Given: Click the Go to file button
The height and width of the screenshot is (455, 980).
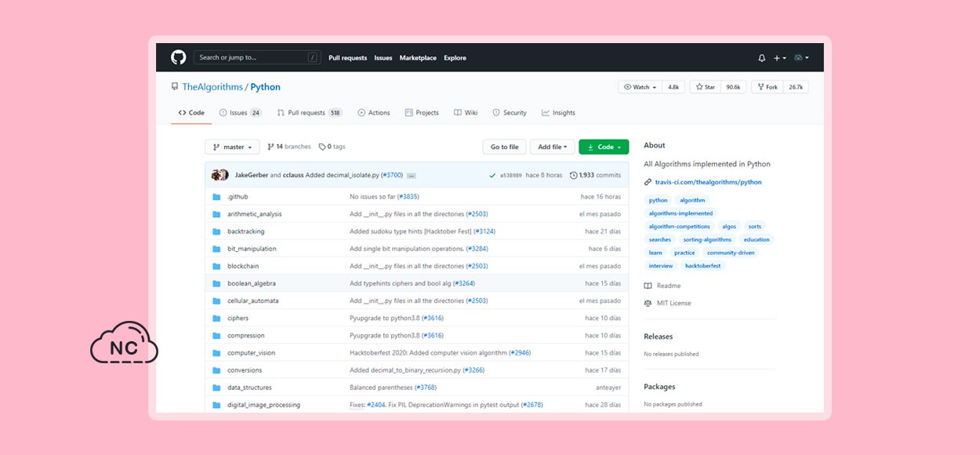Looking at the screenshot, I should [x=504, y=147].
